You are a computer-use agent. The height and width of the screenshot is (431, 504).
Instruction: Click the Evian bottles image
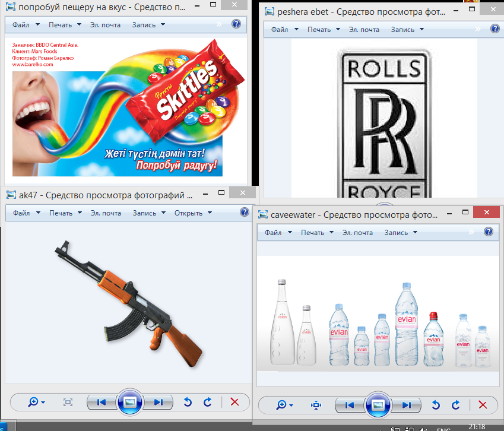pyautogui.click(x=378, y=313)
